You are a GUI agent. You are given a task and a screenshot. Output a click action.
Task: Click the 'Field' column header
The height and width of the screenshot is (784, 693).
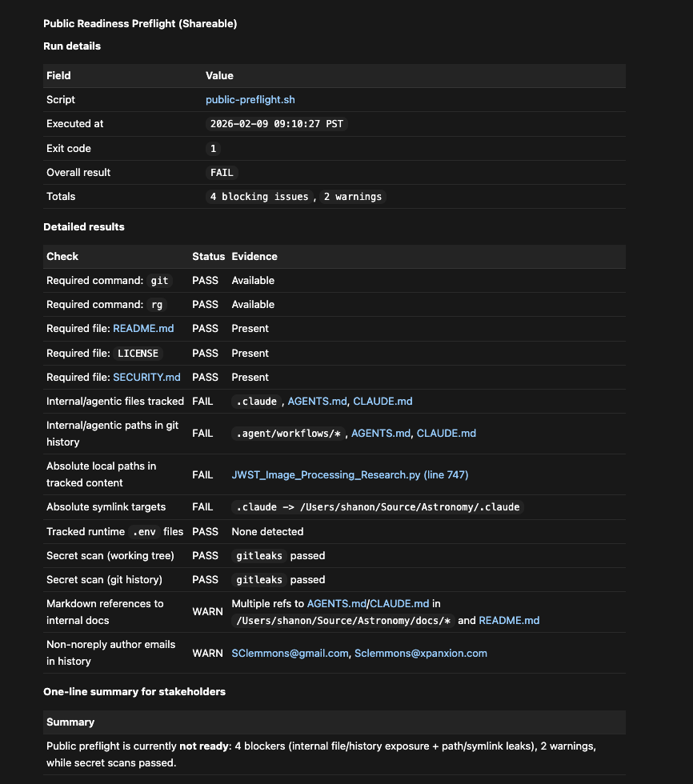pyautogui.click(x=58, y=75)
